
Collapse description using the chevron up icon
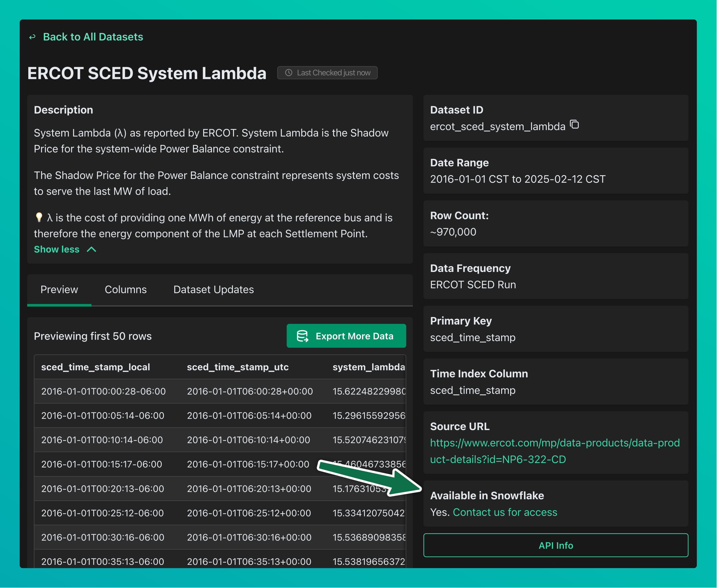tap(91, 250)
